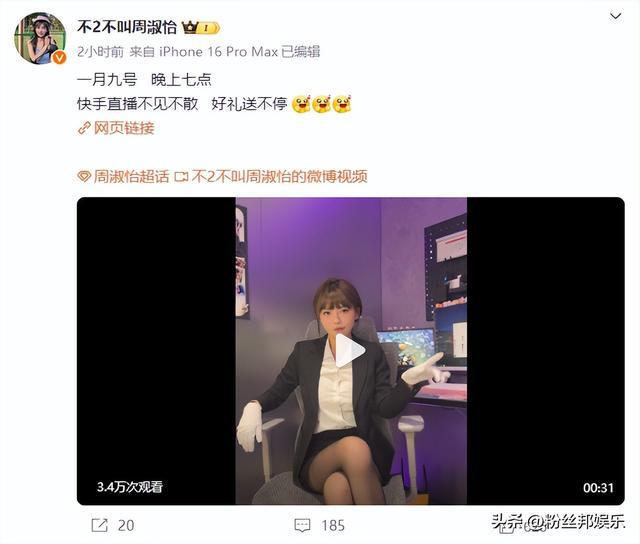This screenshot has height=544, width=640.
Task: Click the diamond super-topic icon
Action: 84,177
